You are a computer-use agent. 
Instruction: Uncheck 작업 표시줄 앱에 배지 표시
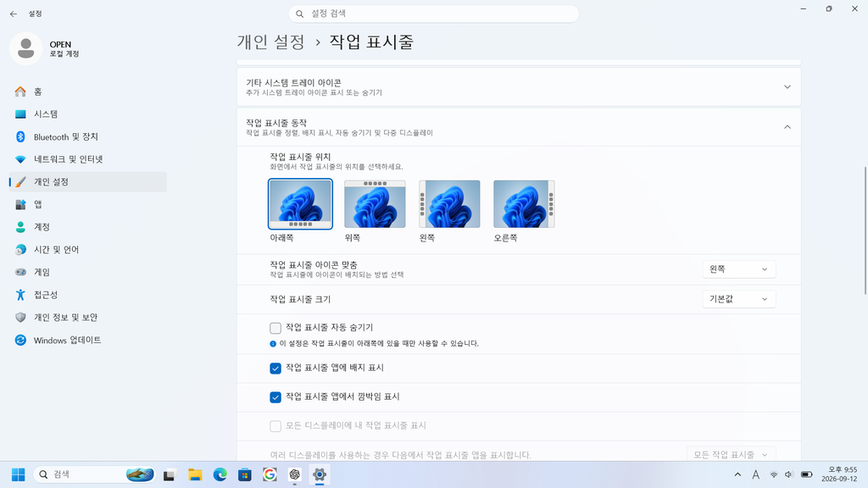pyautogui.click(x=275, y=369)
